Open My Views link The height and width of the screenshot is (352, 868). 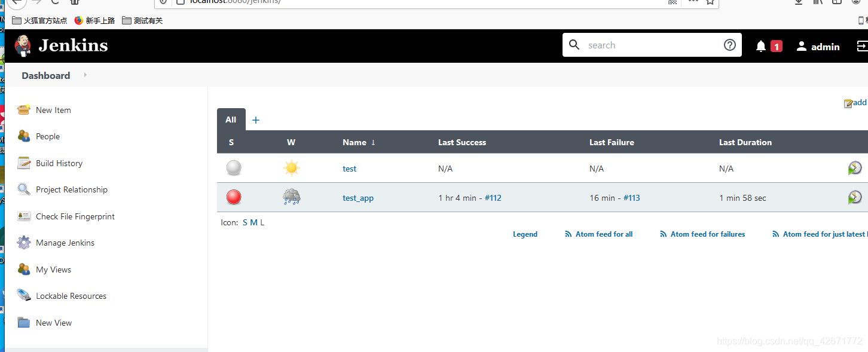click(x=53, y=270)
